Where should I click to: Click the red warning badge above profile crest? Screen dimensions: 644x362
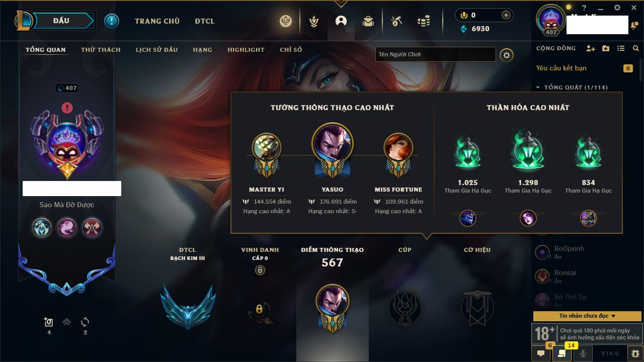(67, 108)
